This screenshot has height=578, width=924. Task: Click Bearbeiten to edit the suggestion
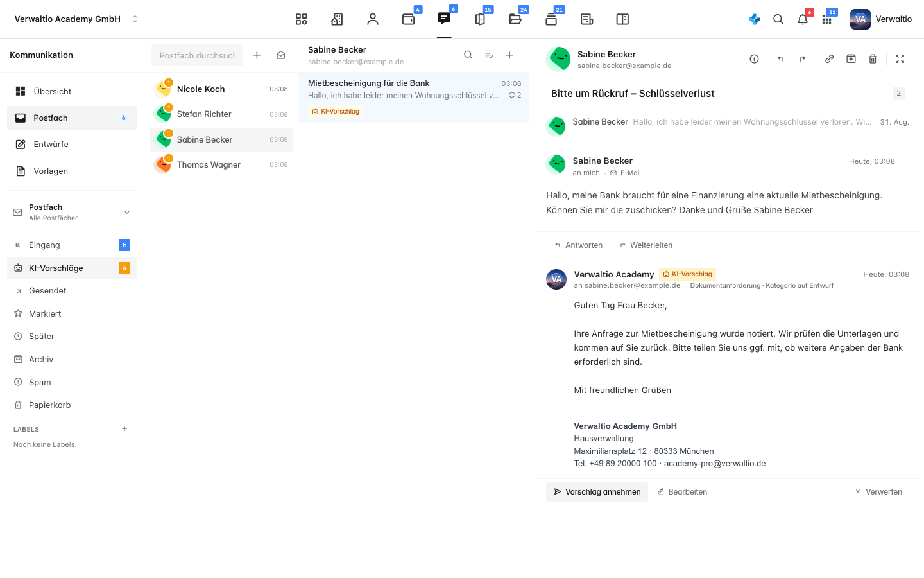point(682,492)
